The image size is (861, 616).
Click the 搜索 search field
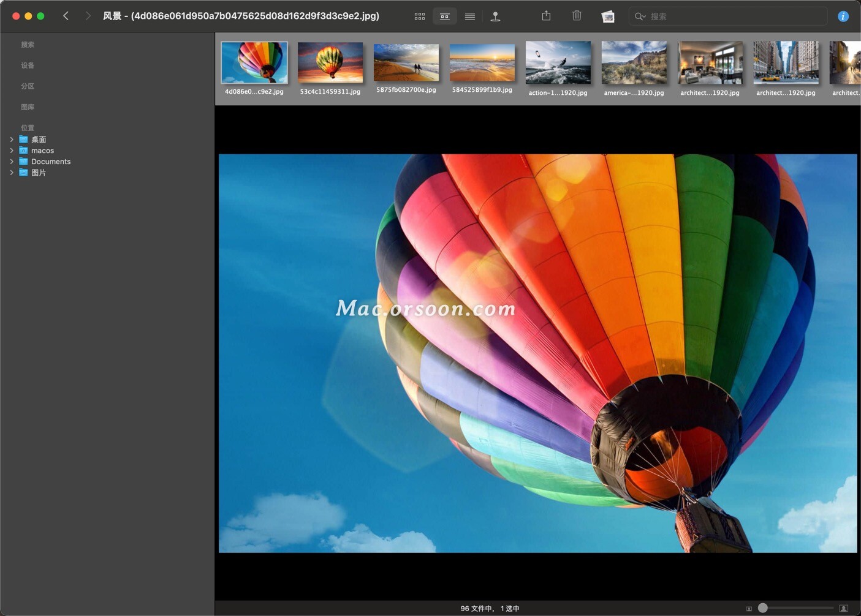point(735,17)
